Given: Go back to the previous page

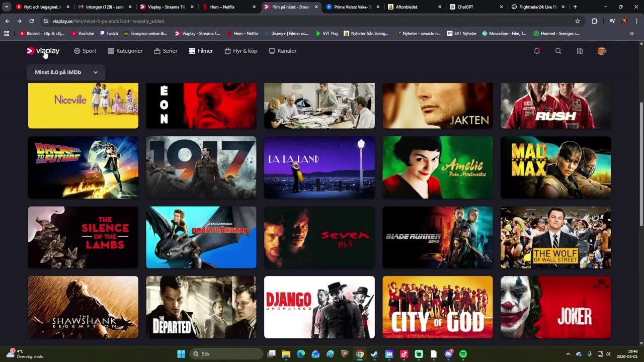Looking at the screenshot, I should click(x=7, y=21).
